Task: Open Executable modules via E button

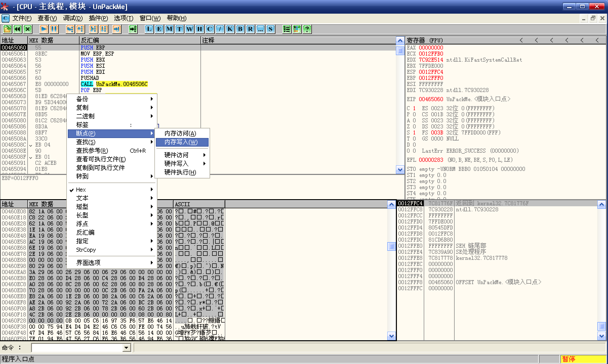Action: coord(159,29)
